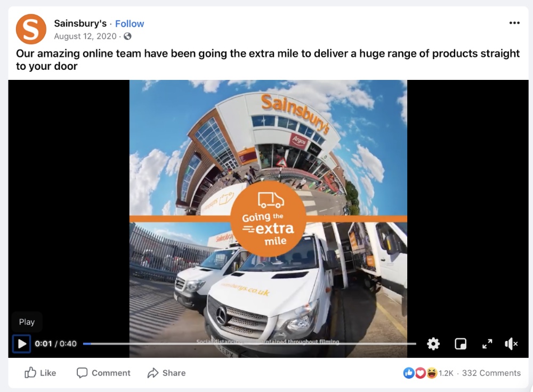Click the public globe audience icon

[x=127, y=36]
